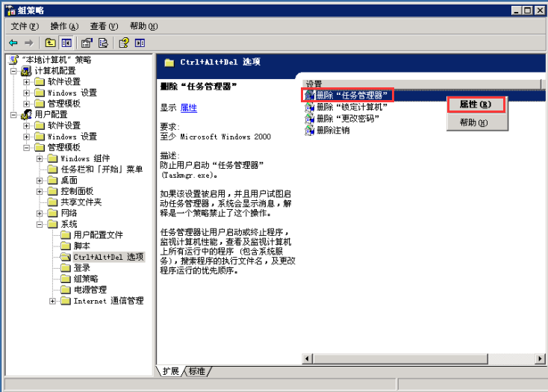The height and width of the screenshot is (392, 548).
Task: Select Ctrl+Alt+Del 选项 tree item
Action: coord(108,257)
